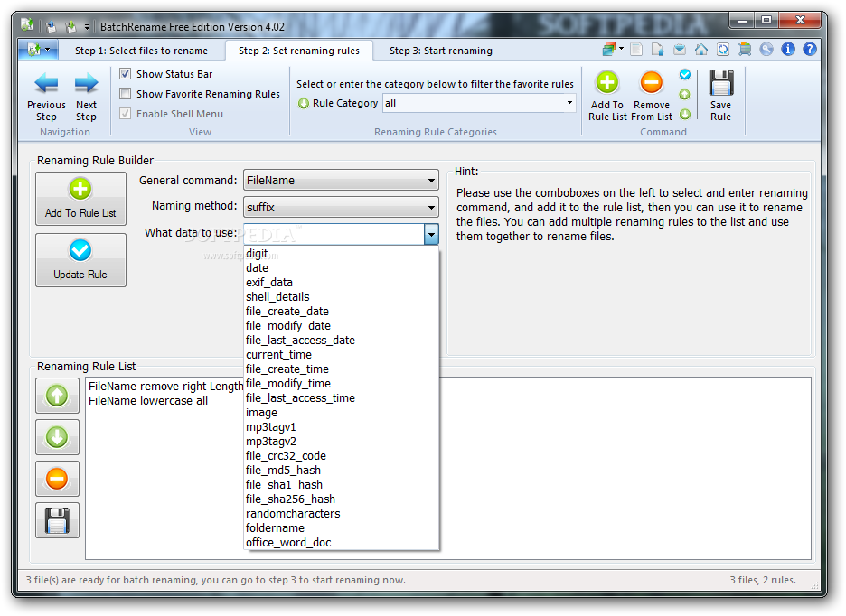This screenshot has width=846, height=616.
Task: Open Naming method suffix dropdown
Action: click(x=341, y=207)
